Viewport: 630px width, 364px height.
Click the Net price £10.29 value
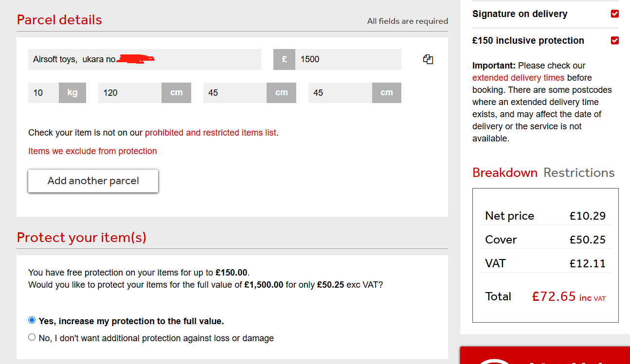coord(588,216)
